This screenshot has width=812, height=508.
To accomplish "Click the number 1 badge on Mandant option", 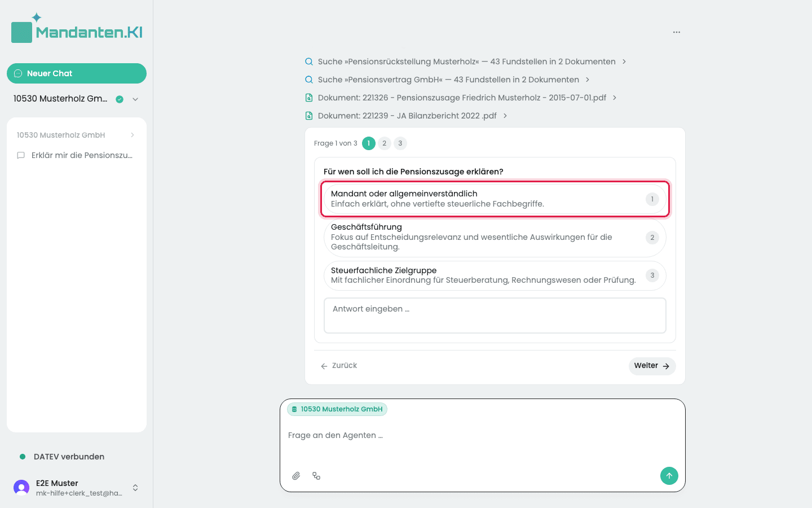I will point(652,199).
